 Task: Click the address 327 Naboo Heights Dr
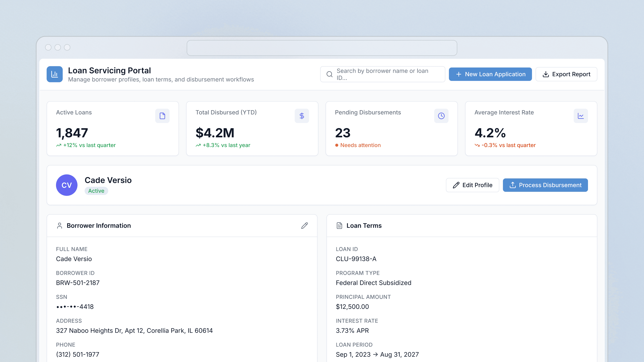click(134, 330)
